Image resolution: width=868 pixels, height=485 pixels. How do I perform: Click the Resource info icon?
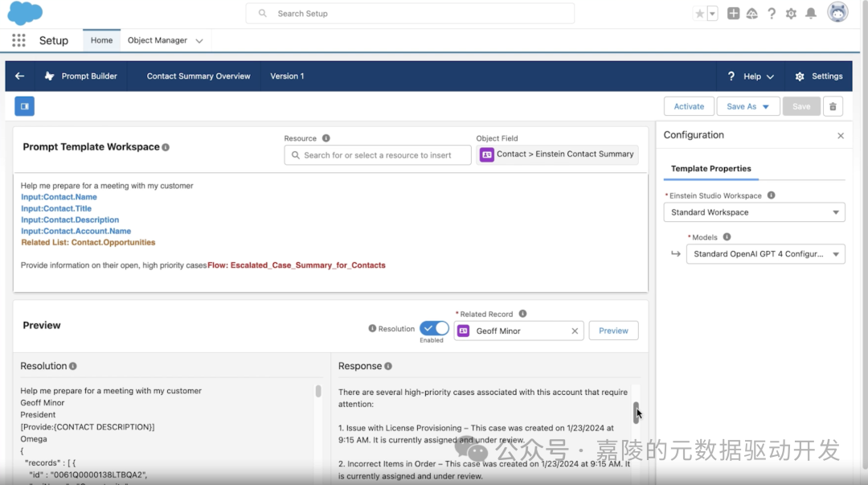[x=326, y=138]
